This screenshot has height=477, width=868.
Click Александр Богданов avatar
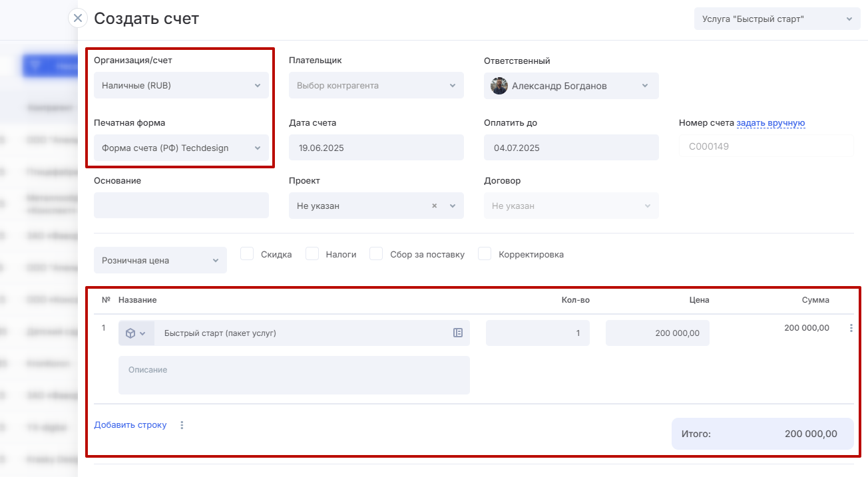[499, 86]
